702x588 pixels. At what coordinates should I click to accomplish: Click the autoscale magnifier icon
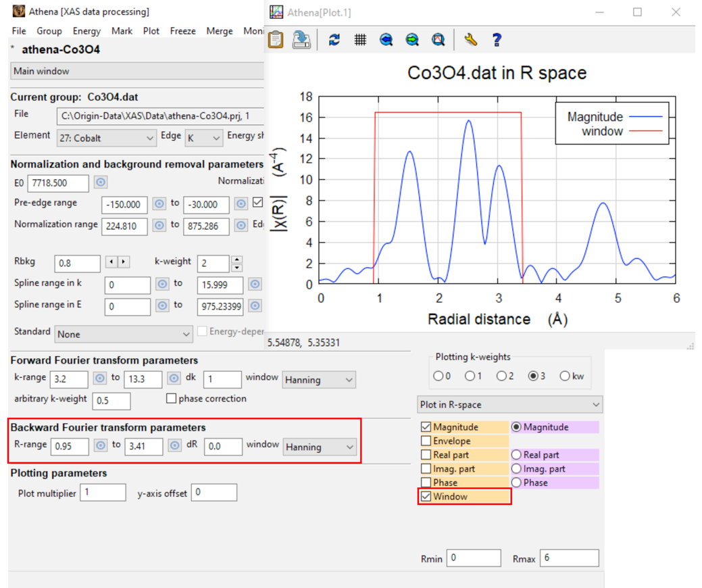(x=438, y=40)
